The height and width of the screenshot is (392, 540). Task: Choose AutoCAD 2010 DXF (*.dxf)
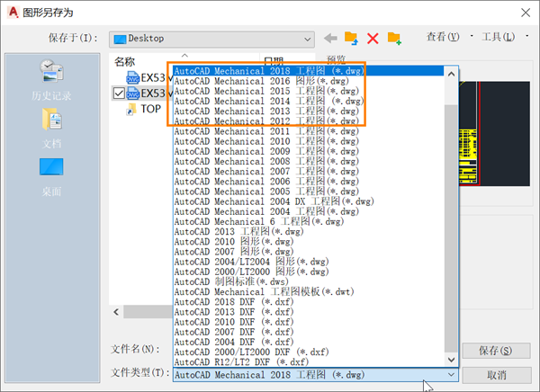(x=309, y=322)
